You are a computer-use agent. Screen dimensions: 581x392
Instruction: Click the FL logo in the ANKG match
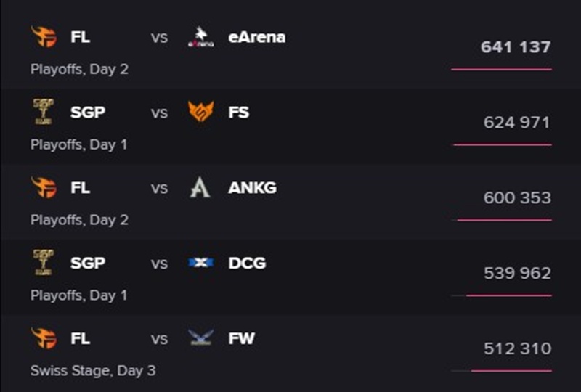44,187
